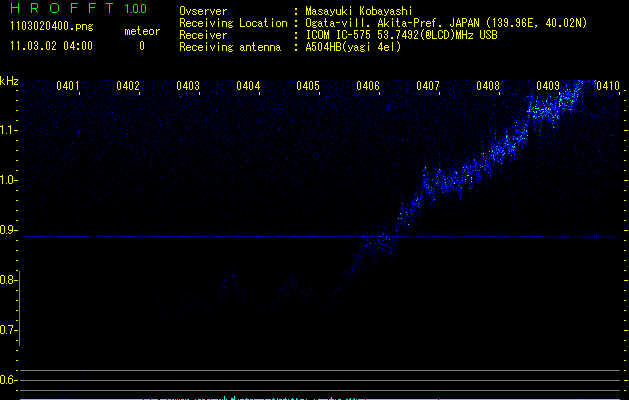Viewport: 629px width, 400px height.
Task: Select the 0406 time label
Action: [x=368, y=86]
